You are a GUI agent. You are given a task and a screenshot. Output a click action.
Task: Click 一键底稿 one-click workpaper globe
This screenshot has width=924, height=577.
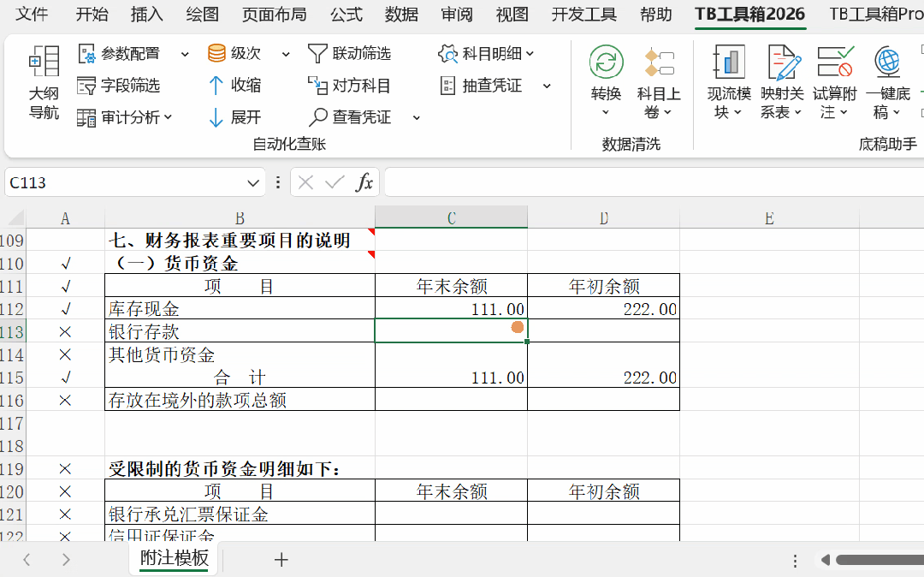click(x=887, y=62)
